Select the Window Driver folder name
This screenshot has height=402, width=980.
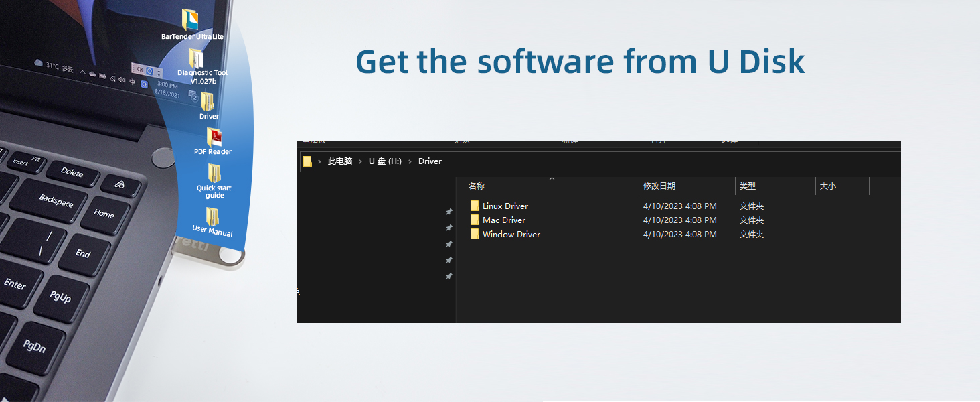tap(511, 234)
